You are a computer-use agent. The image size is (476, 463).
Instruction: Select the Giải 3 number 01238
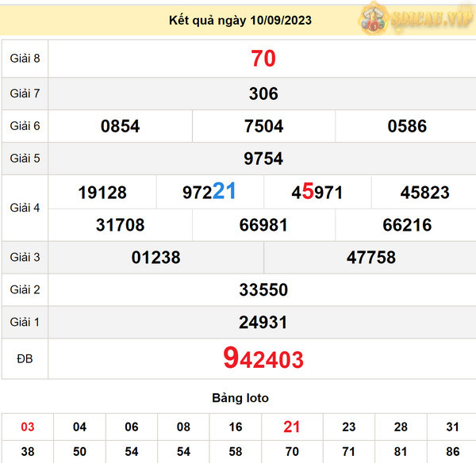[x=156, y=258]
